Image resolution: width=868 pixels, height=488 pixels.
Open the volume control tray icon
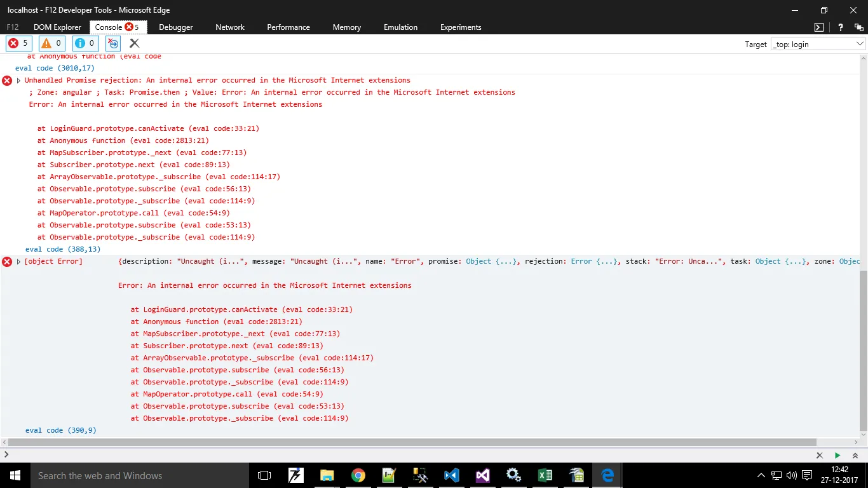click(791, 475)
